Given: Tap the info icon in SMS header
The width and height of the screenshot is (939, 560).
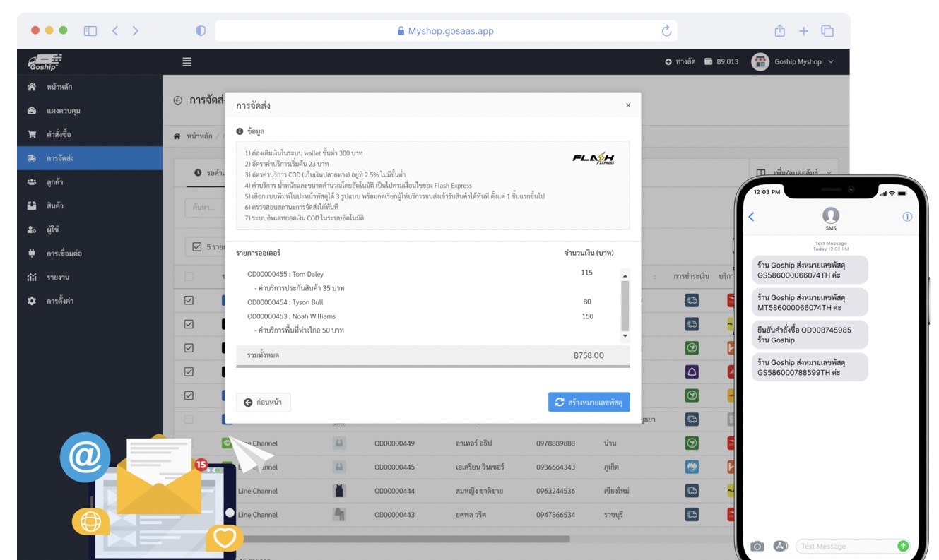Looking at the screenshot, I should (x=907, y=217).
